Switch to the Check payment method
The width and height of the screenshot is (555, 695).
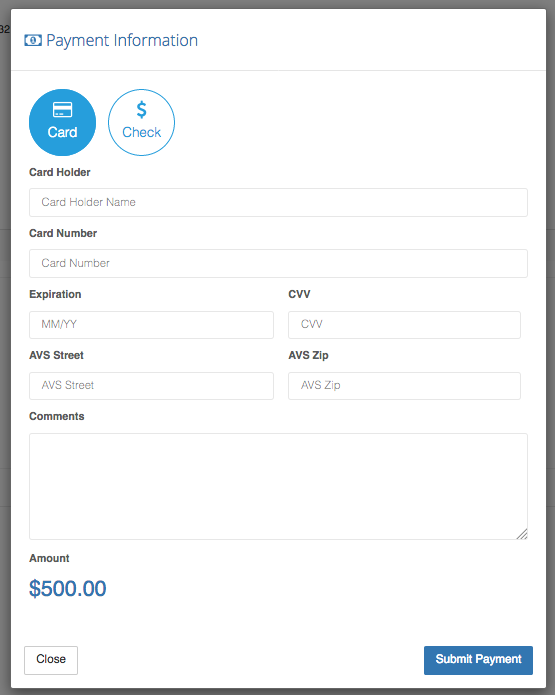click(141, 122)
